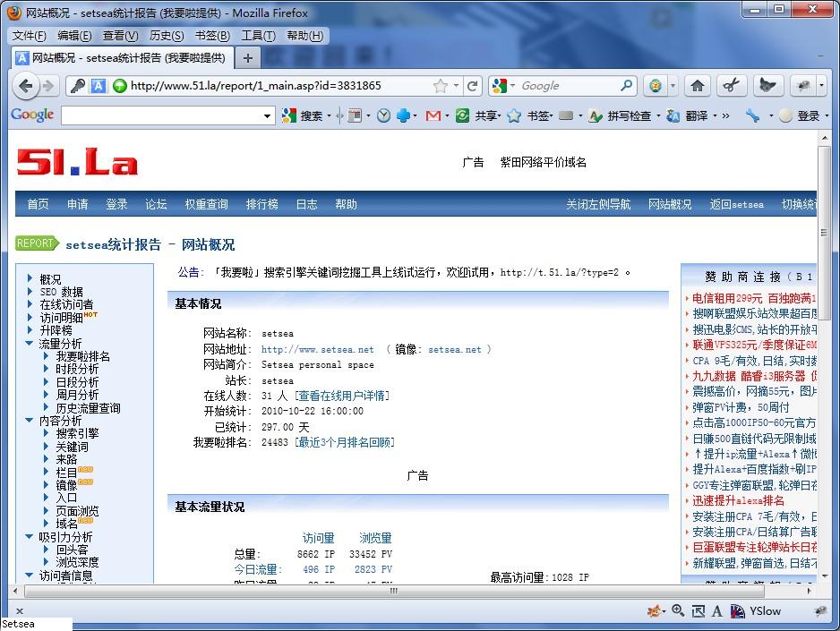Click 首页 in the site navigation bar
Image resolution: width=840 pixels, height=631 pixels.
tap(38, 204)
